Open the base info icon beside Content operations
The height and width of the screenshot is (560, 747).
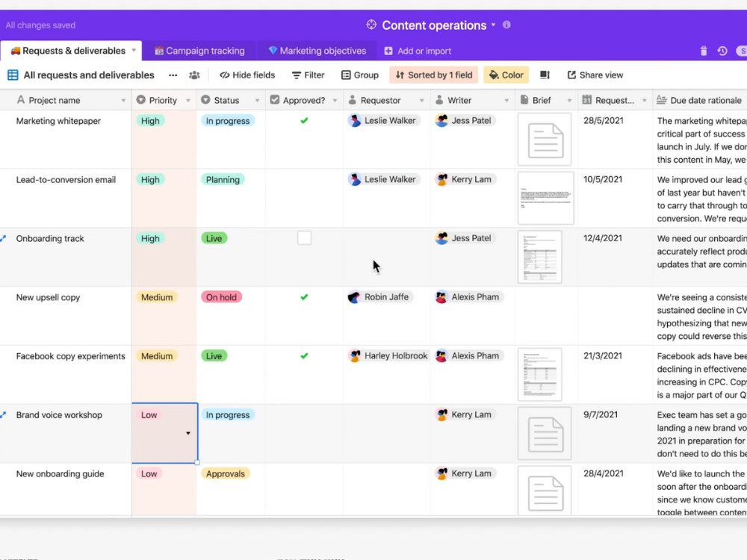(x=506, y=25)
